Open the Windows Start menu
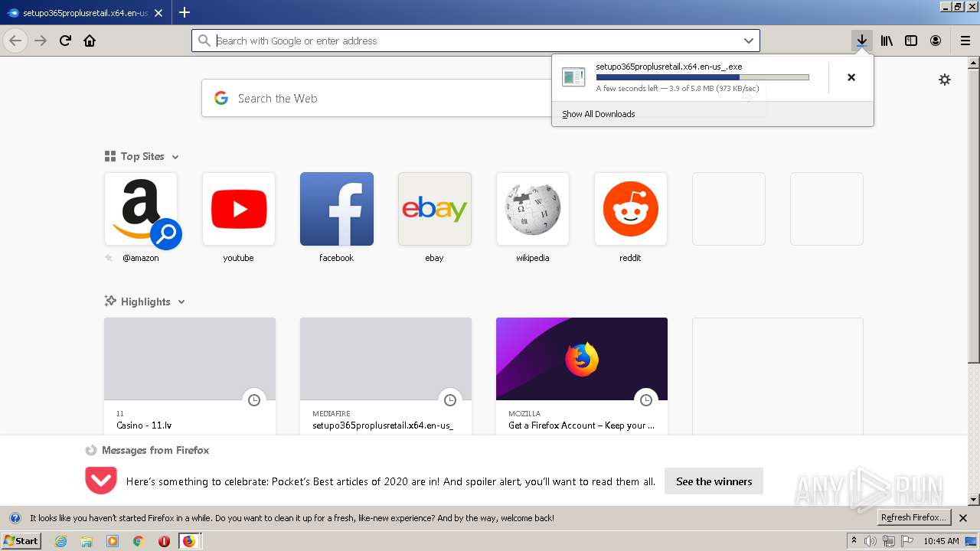This screenshot has width=980, height=551. 21,540
